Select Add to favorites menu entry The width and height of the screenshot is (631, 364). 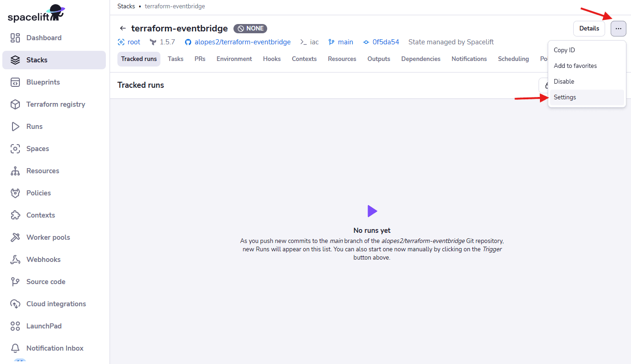(587, 66)
